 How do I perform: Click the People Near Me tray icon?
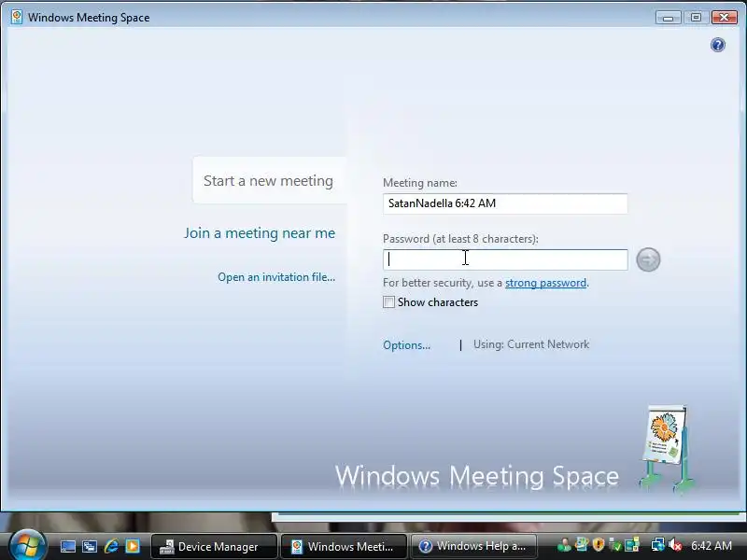564,545
